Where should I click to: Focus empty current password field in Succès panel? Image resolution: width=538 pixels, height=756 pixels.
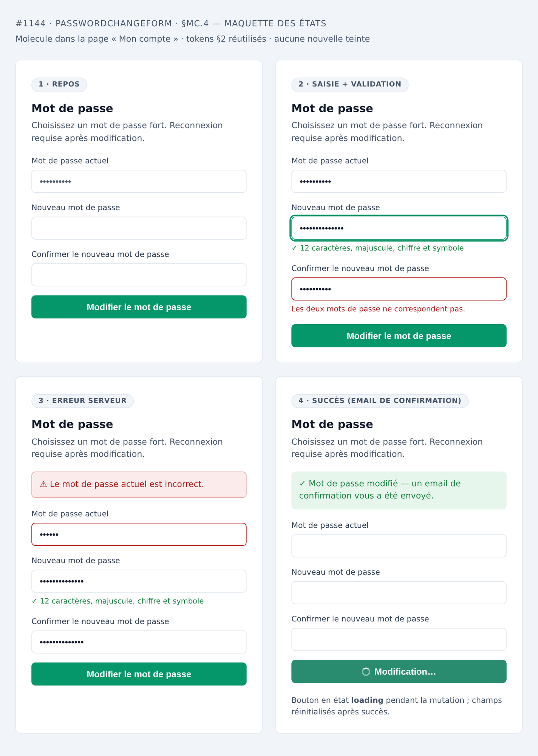point(399,546)
